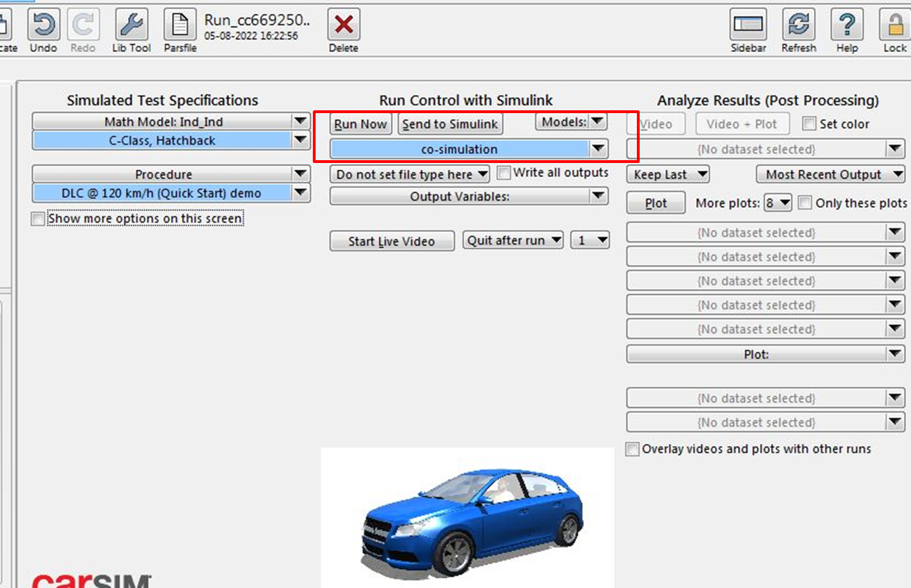Tick the Write all outputs checkbox

point(503,173)
